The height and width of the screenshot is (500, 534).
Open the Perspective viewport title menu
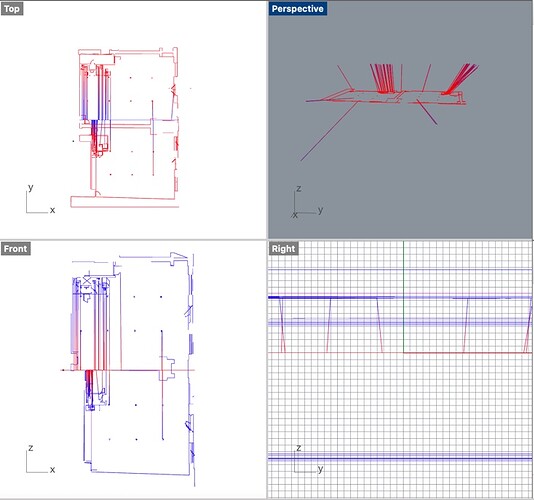tap(297, 9)
